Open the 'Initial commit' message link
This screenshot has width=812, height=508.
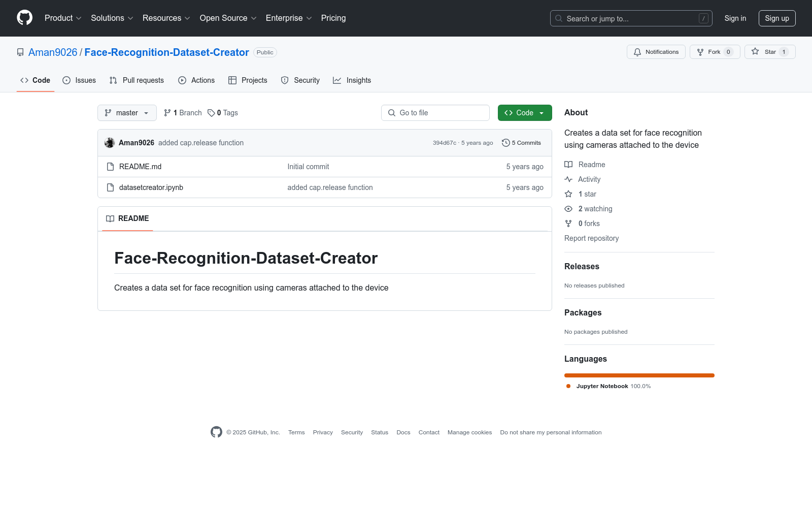pyautogui.click(x=308, y=167)
